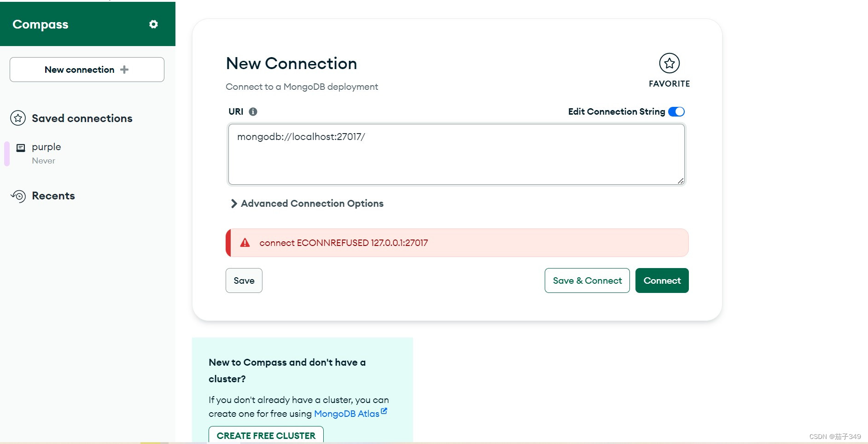Disable the Edit Connection String toggle
The image size is (868, 444).
tap(676, 111)
